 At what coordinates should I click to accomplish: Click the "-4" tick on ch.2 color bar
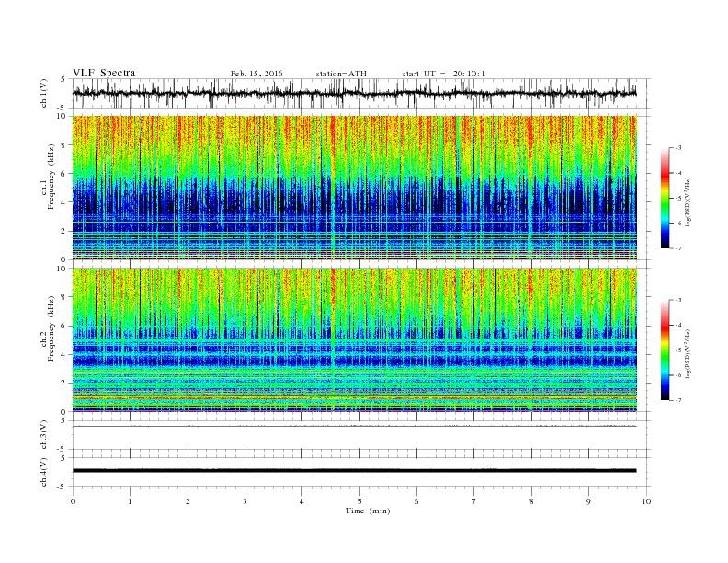point(678,325)
